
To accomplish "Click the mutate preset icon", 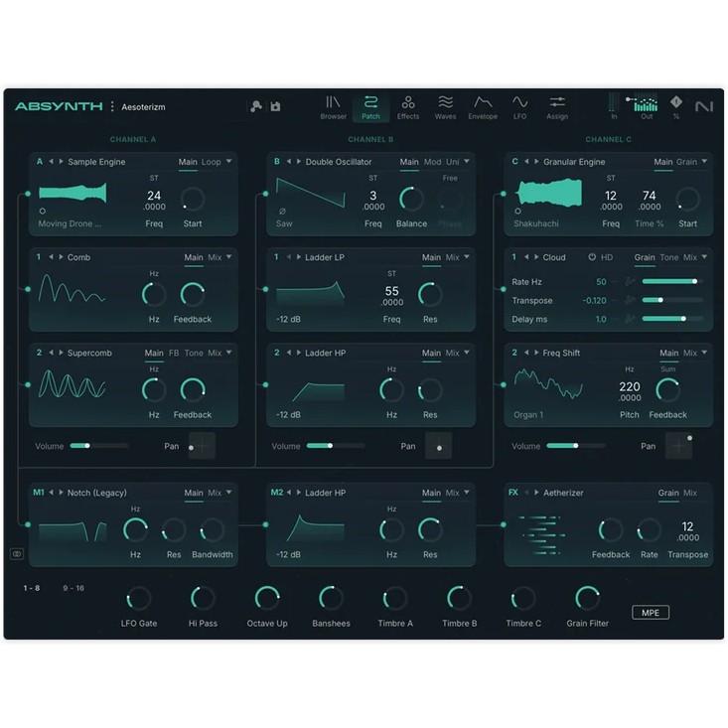I will click(256, 107).
